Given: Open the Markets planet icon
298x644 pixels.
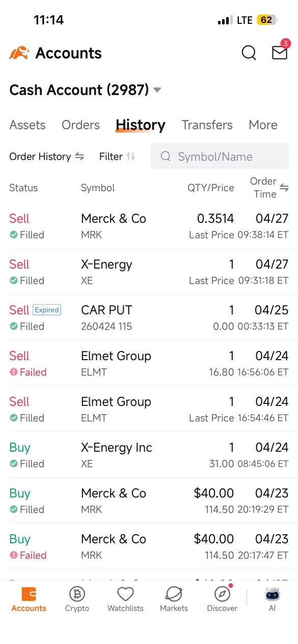Looking at the screenshot, I should point(174,594).
